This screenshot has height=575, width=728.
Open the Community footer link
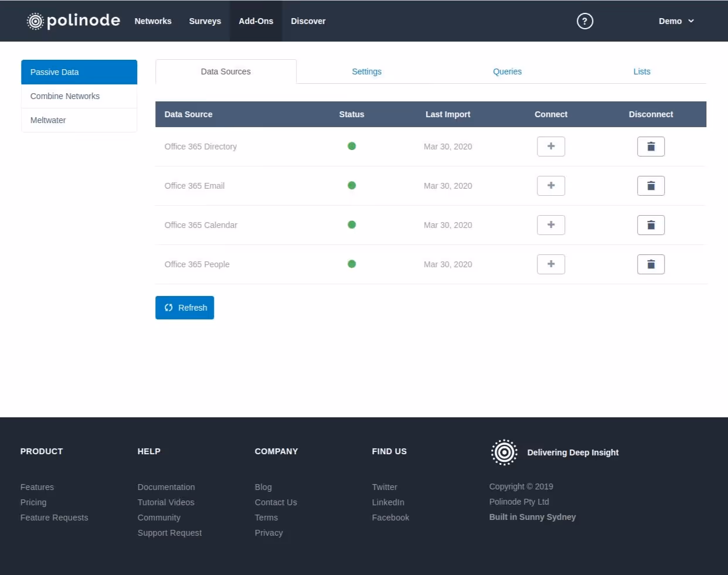click(159, 518)
